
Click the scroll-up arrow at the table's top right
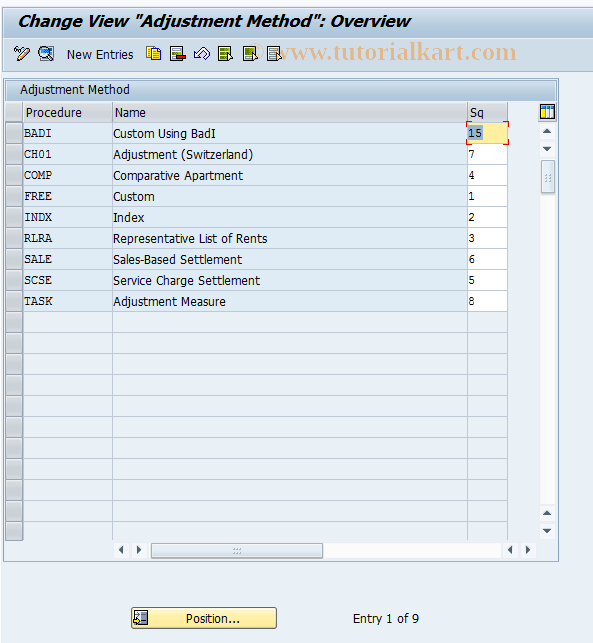(547, 131)
